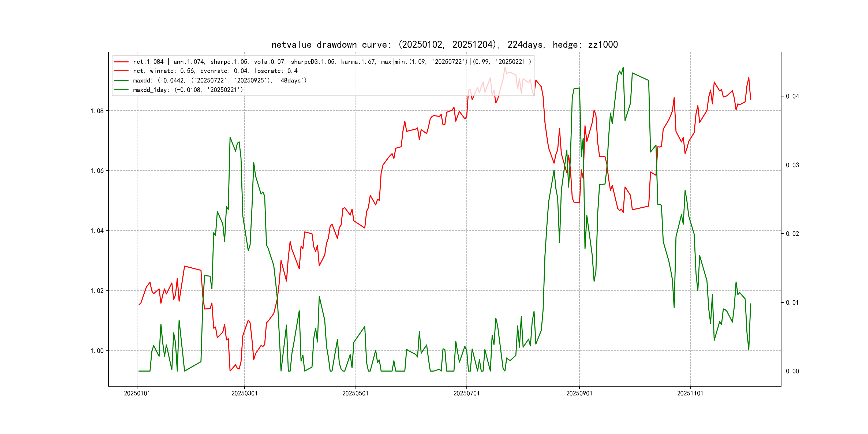Select the maxdd -0.0442 legend text
Viewport: 868px width, 434px height.
click(220, 80)
